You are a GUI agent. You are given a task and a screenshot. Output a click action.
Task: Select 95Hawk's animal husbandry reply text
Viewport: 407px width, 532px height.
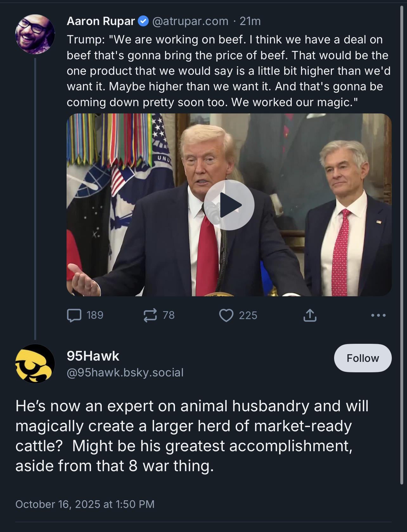[x=192, y=436]
